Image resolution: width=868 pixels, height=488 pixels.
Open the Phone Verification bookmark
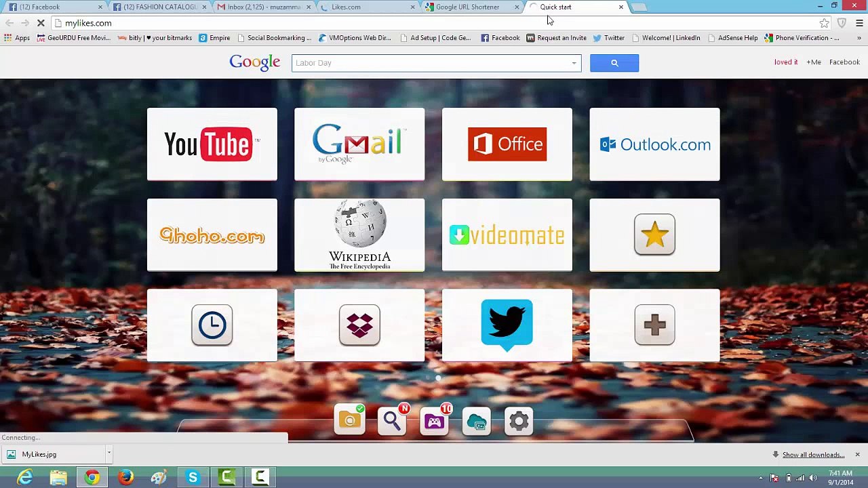point(802,38)
